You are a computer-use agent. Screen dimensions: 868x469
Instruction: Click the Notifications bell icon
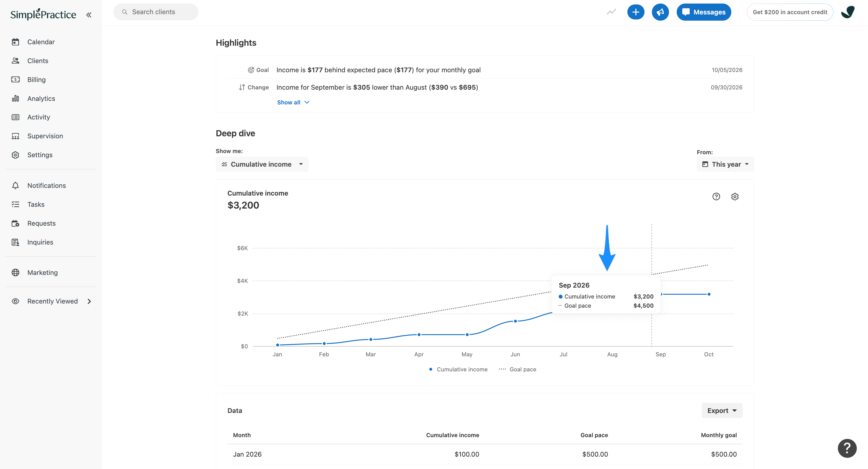[15, 186]
